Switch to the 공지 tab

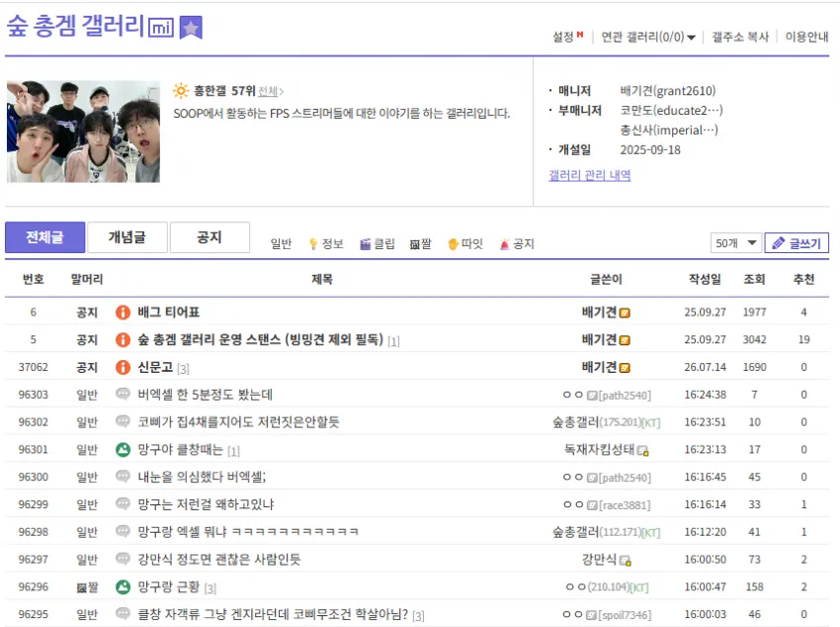pyautogui.click(x=210, y=237)
